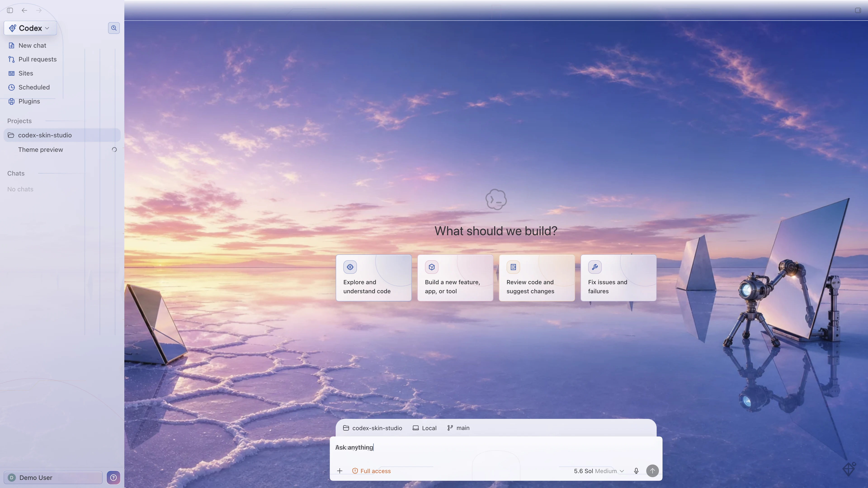The height and width of the screenshot is (488, 868).
Task: Switch the Local environment selector
Action: pos(425,428)
